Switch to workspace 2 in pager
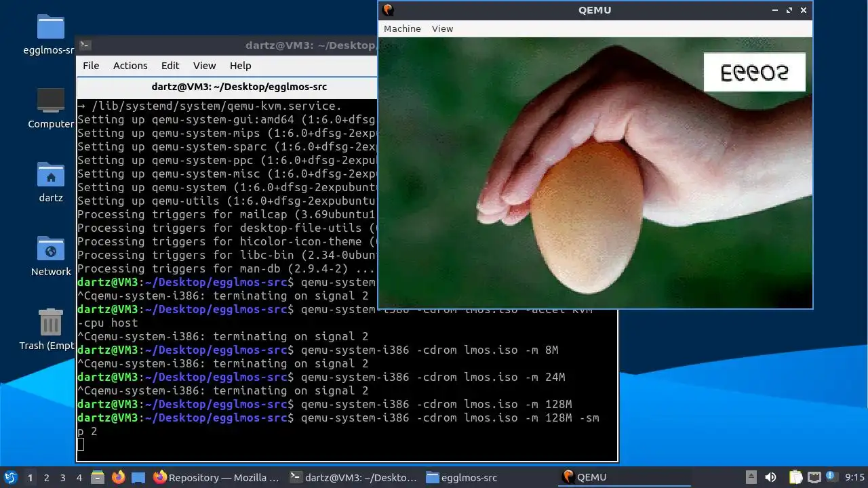Image resolution: width=868 pixels, height=488 pixels. [x=46, y=478]
